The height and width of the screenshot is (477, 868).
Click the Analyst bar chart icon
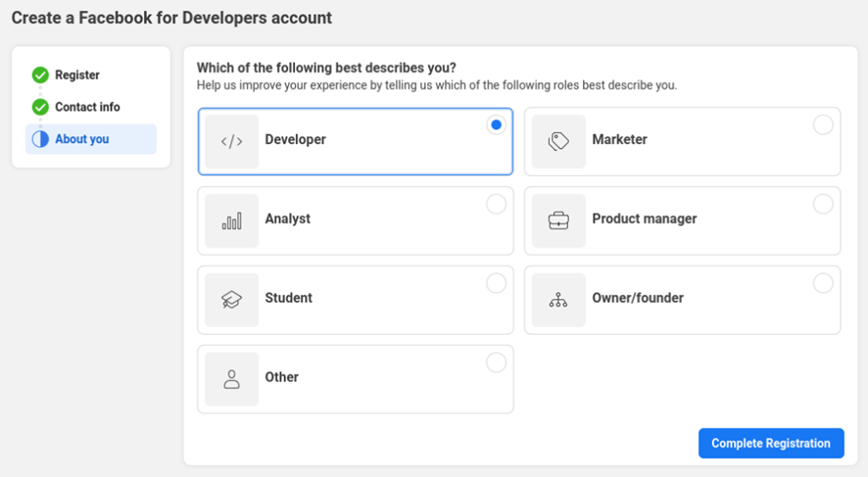click(x=232, y=220)
